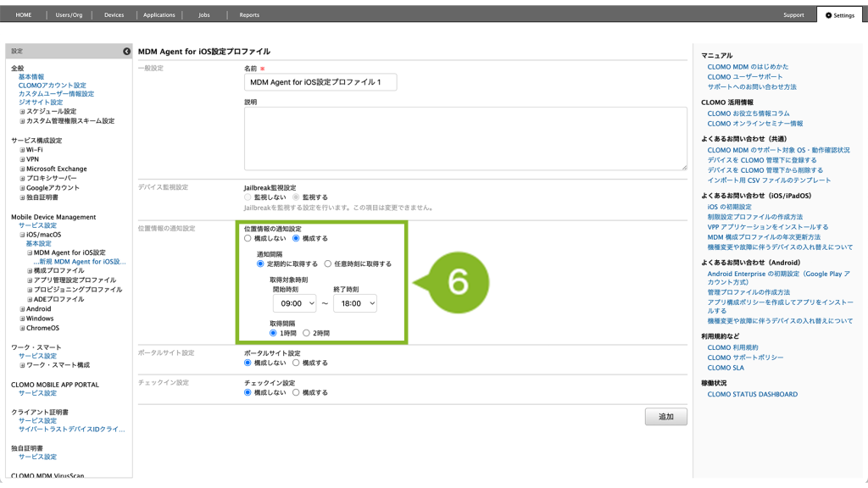The height and width of the screenshot is (488, 868).
Task: Go to the Applications tab
Action: tap(159, 15)
